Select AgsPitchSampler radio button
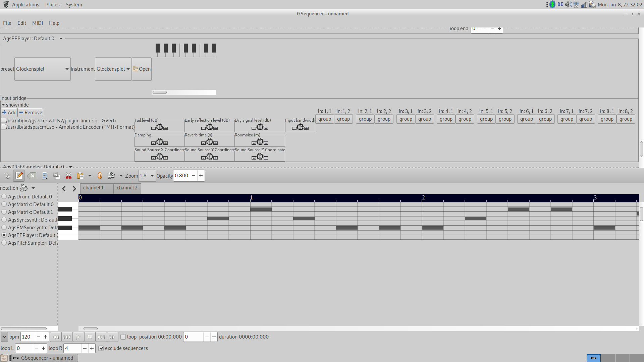This screenshot has width=644, height=362. tap(4, 243)
